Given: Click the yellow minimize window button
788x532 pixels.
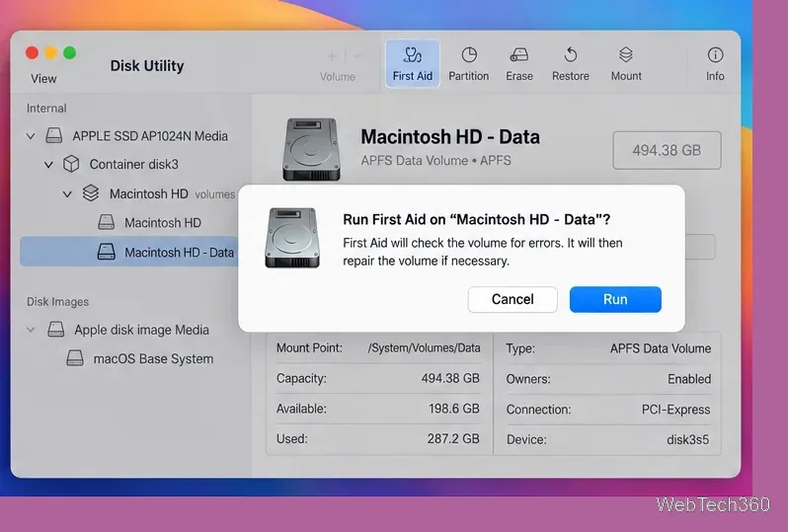Looking at the screenshot, I should [x=50, y=52].
